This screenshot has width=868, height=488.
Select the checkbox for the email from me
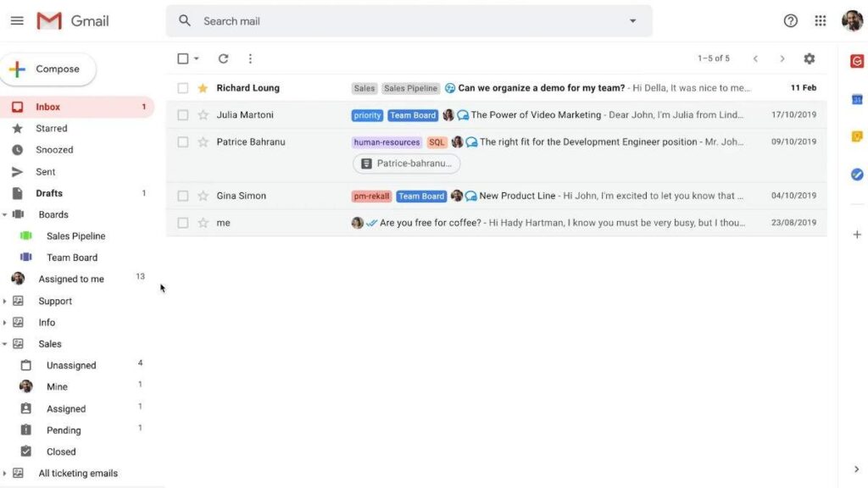click(183, 223)
